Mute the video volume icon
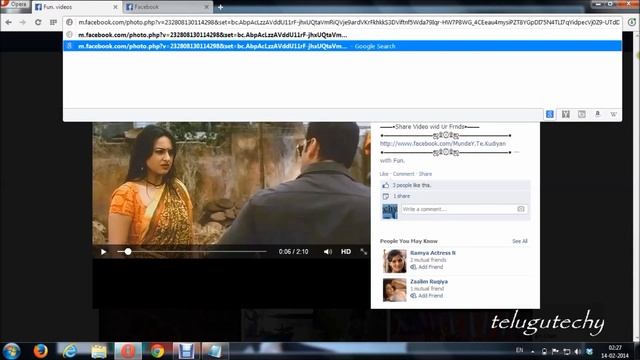The image size is (640, 360). (327, 252)
